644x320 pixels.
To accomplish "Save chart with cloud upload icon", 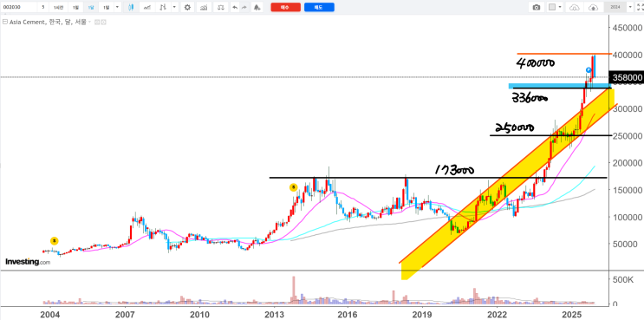I will (x=594, y=7).
